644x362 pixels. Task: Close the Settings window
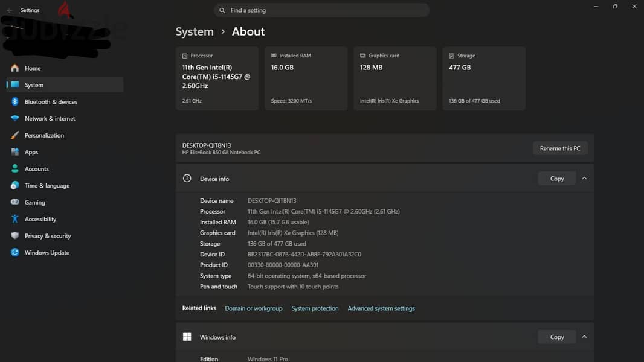pyautogui.click(x=634, y=7)
